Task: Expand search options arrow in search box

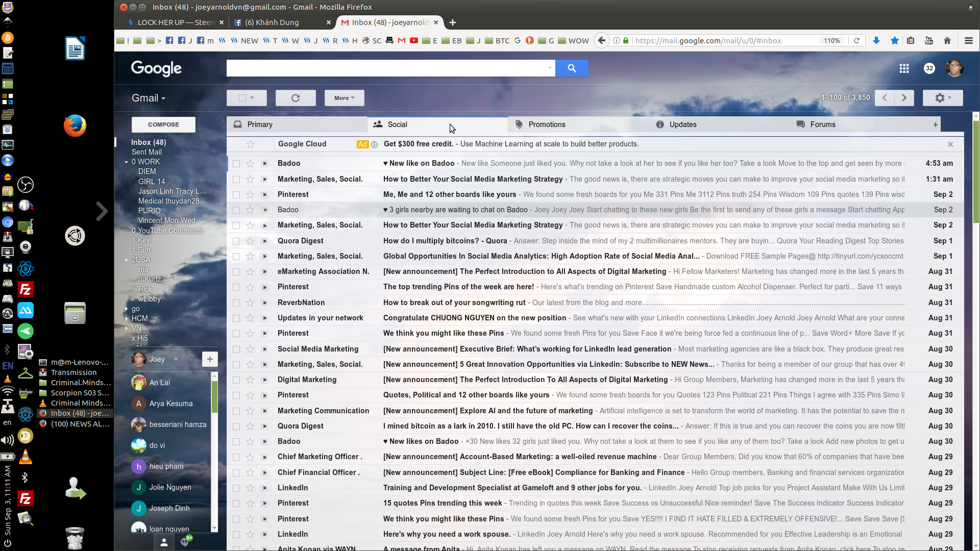Action: 550,68
